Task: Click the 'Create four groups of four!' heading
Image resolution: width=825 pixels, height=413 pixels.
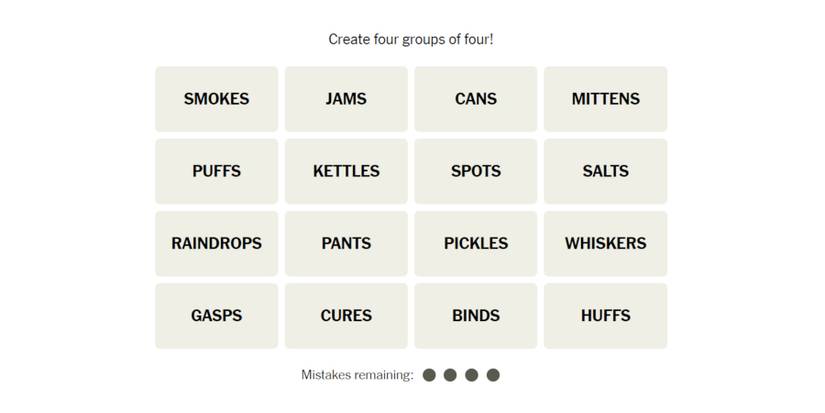Action: pos(411,39)
